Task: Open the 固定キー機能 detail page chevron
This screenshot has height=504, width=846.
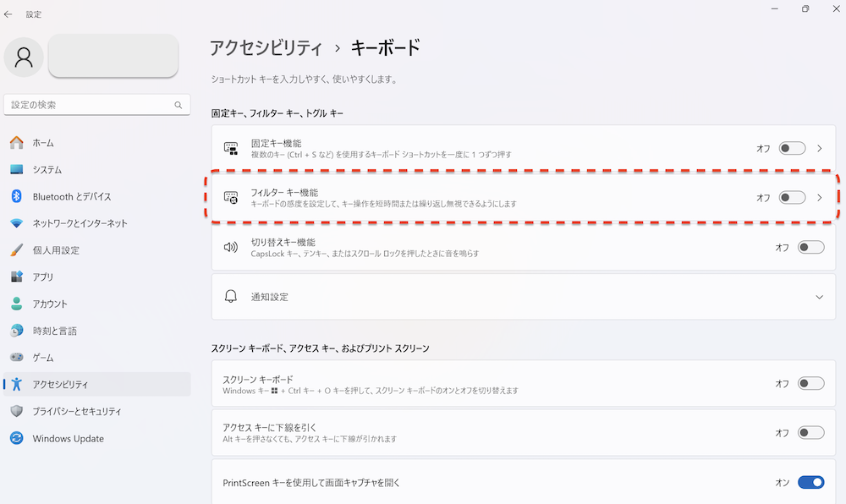Action: 818,147
